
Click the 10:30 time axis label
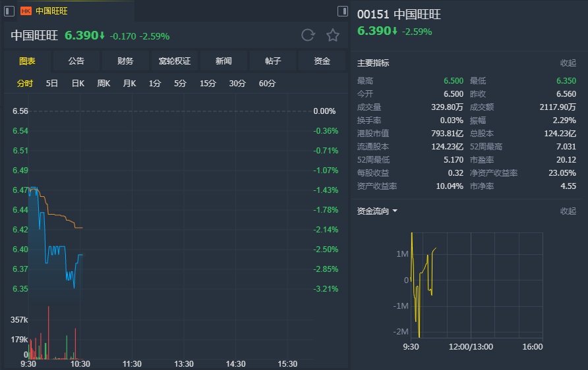pyautogui.click(x=80, y=363)
